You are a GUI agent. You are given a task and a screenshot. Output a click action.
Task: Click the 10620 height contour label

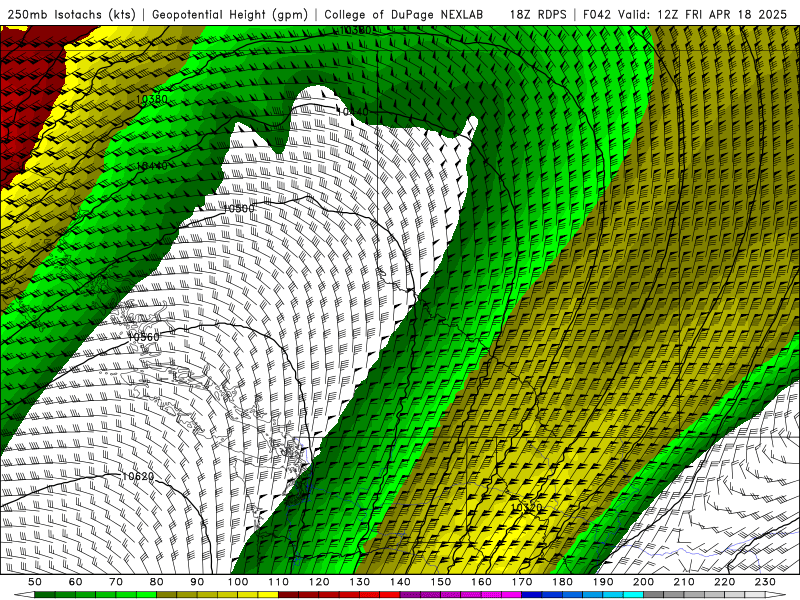138,477
